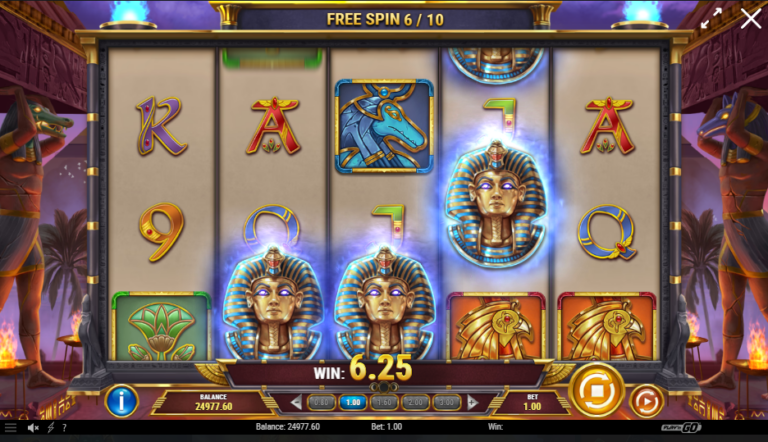Mute sound with the speaker icon

coord(33,428)
